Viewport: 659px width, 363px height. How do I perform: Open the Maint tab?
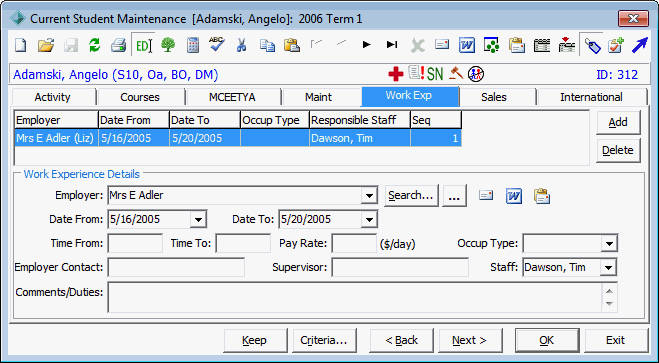319,97
